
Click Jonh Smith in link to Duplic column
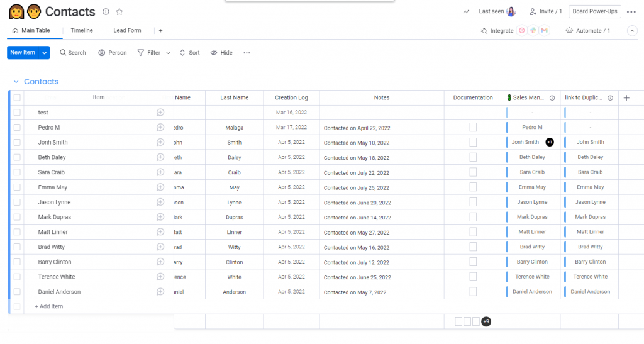point(590,142)
